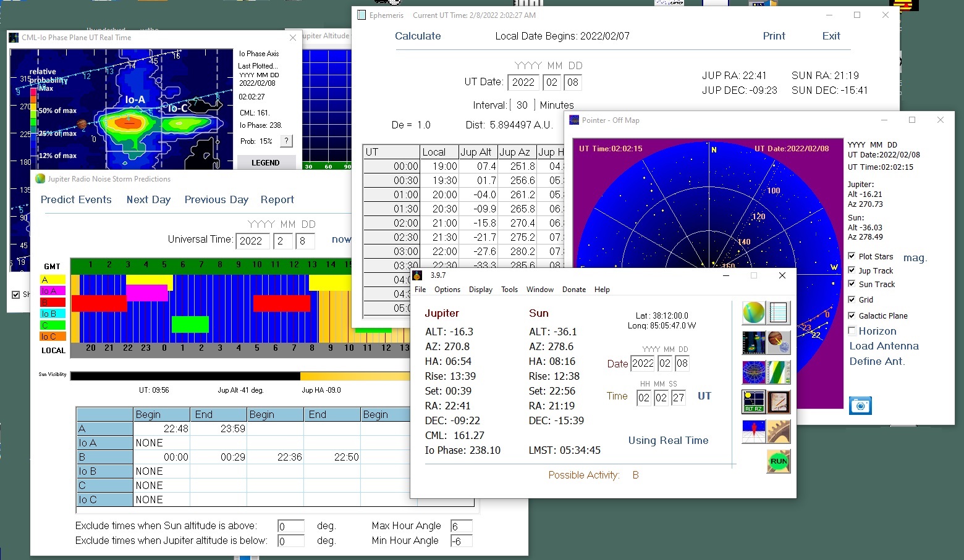Minimize the Pointer - Off Map window

point(884,120)
